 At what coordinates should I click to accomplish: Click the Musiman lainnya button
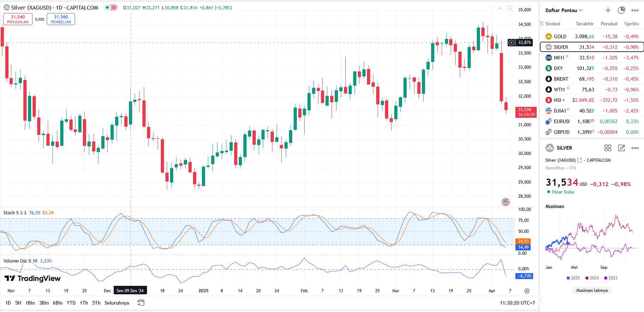click(592, 290)
